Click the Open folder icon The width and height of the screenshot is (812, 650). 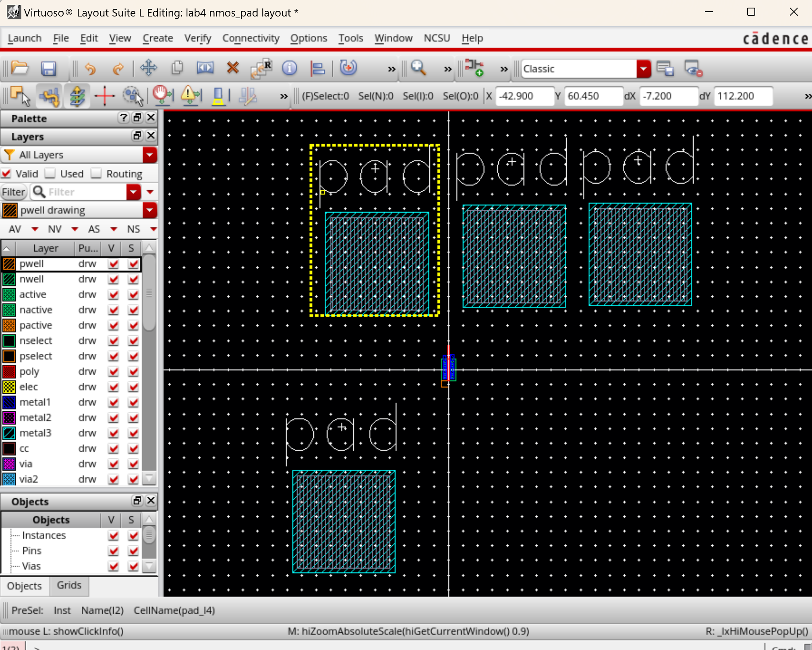[x=20, y=68]
